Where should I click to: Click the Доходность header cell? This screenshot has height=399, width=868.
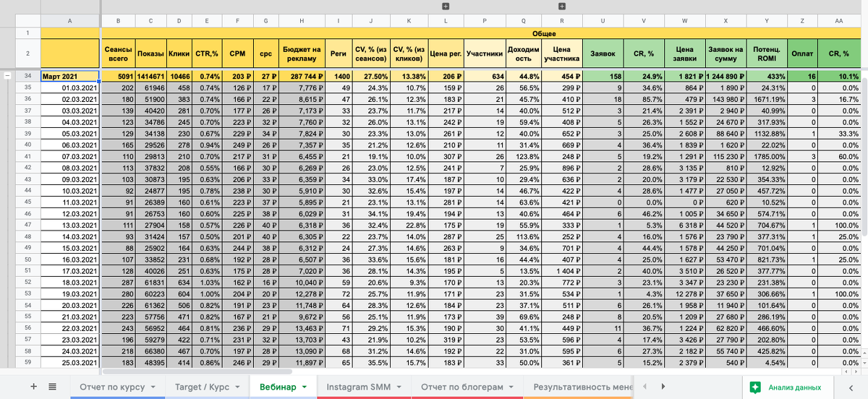522,53
